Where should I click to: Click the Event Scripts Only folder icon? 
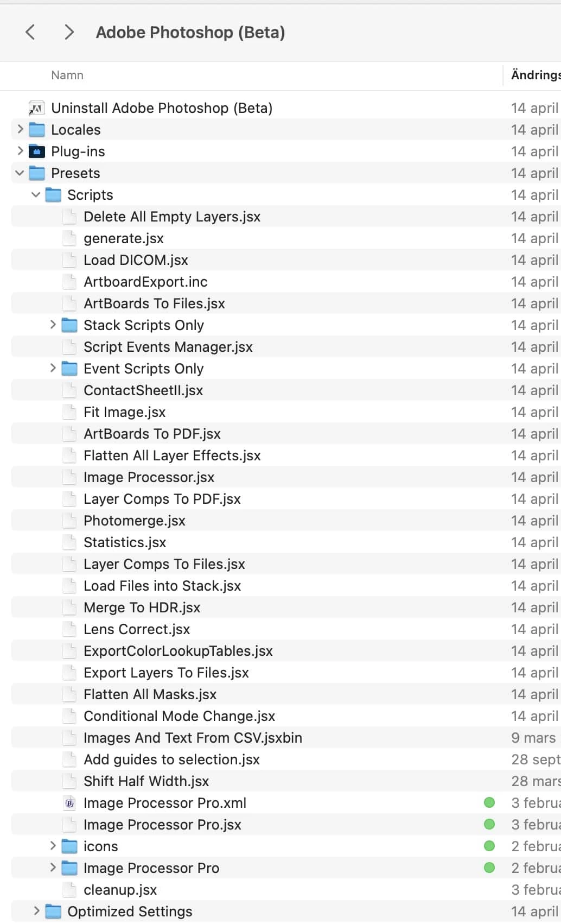point(69,369)
